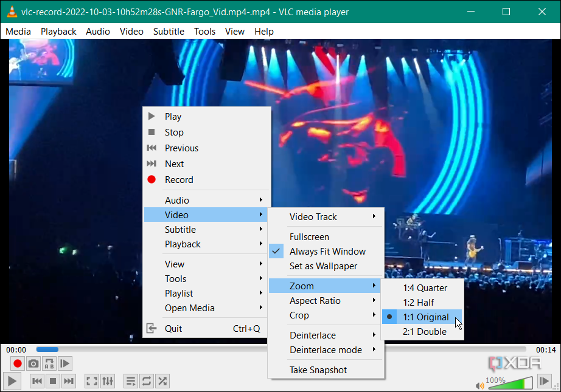Toggle the loop/repeat mode icon
The width and height of the screenshot is (561, 392).
146,381
